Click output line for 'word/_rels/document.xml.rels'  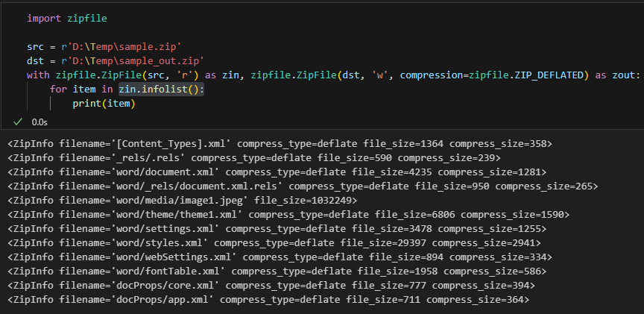303,186
